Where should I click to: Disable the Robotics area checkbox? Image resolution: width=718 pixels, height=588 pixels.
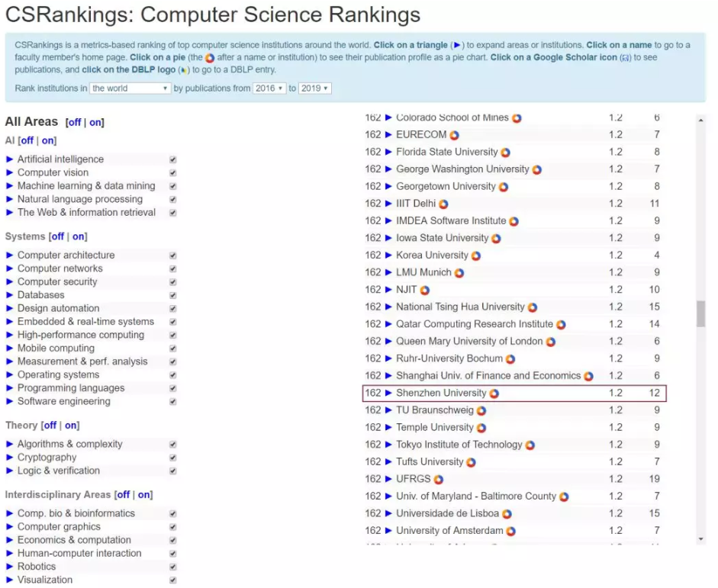tap(172, 567)
